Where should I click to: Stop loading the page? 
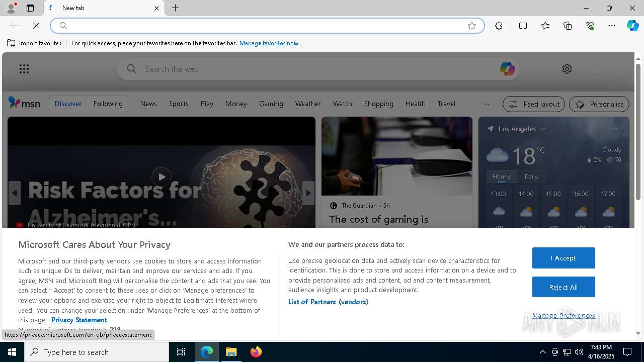coord(36,26)
